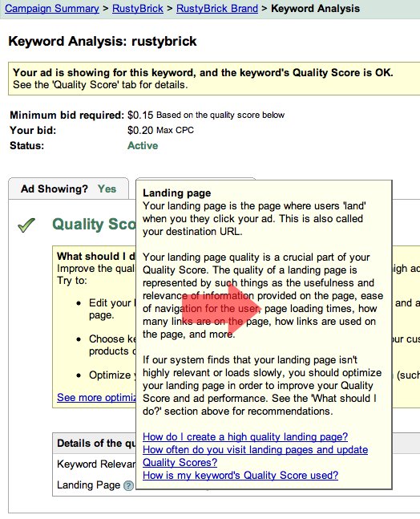Click the 'Details of the qu' section header

click(96, 444)
